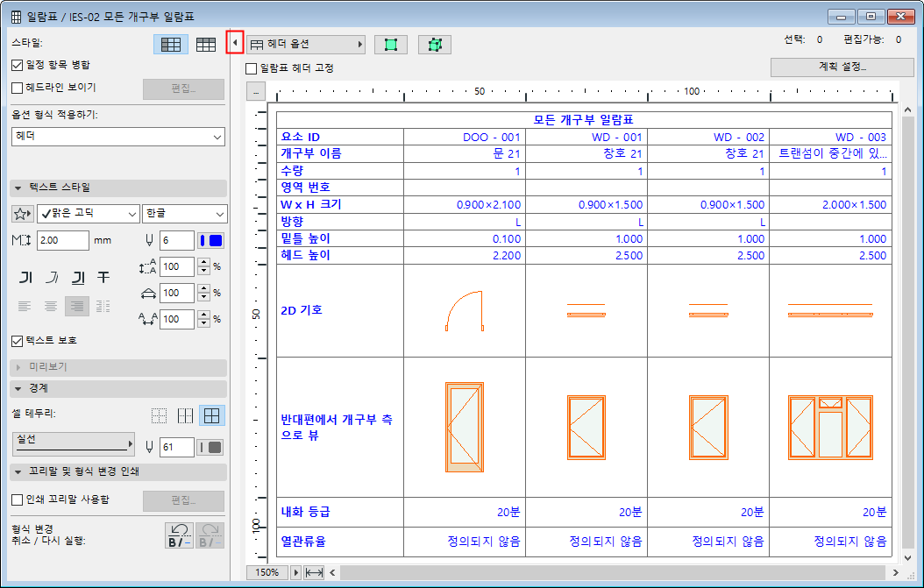Open the 한글 script dropdown
The image size is (924, 588).
(x=184, y=213)
